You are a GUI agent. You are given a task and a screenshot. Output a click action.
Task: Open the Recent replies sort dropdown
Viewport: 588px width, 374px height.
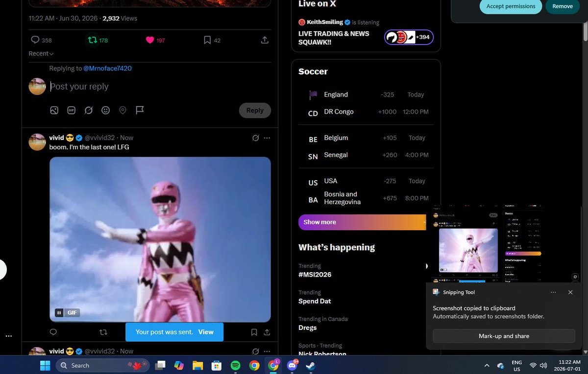point(41,53)
